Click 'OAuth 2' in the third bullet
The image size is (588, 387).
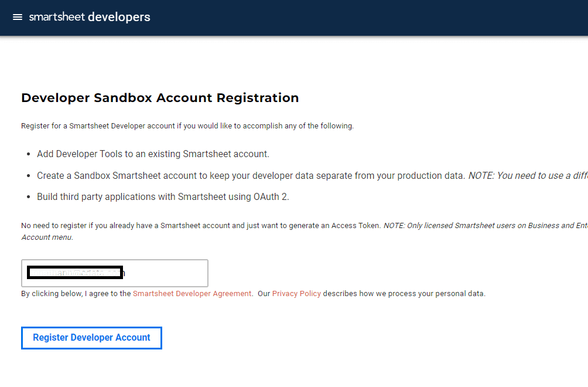[271, 196]
